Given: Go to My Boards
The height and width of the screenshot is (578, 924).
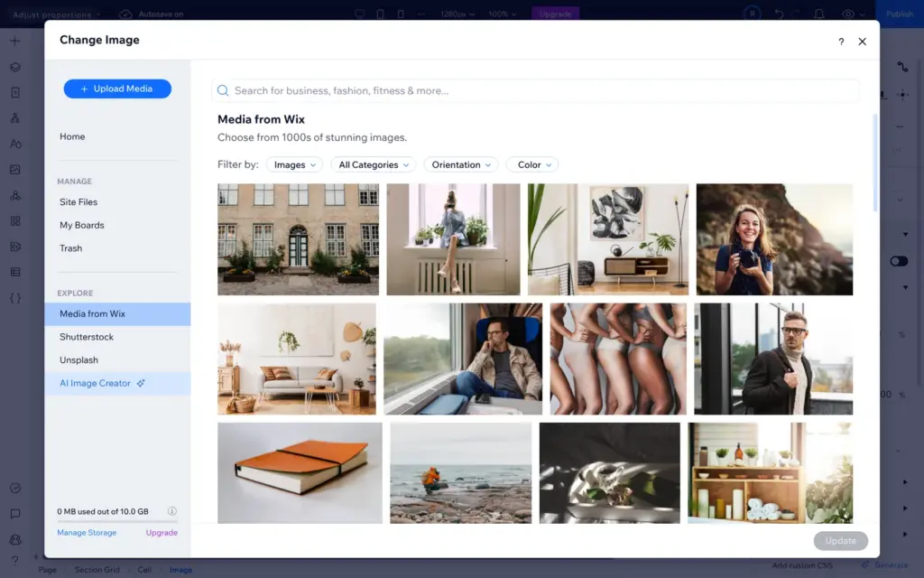Looking at the screenshot, I should pos(82,225).
